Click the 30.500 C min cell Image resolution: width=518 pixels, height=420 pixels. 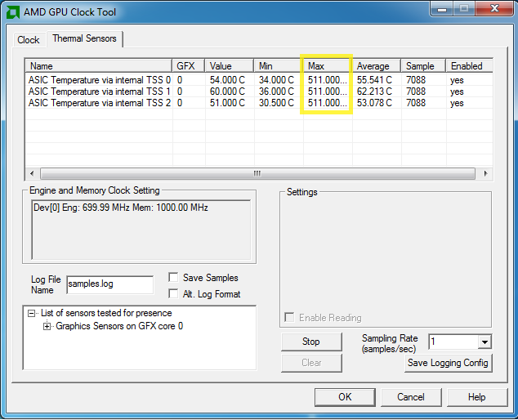tap(276, 103)
